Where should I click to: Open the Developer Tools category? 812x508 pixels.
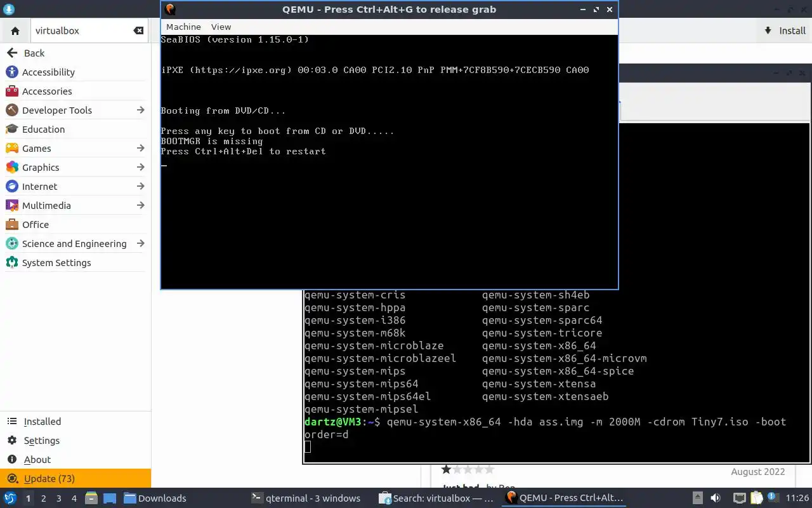click(x=75, y=110)
